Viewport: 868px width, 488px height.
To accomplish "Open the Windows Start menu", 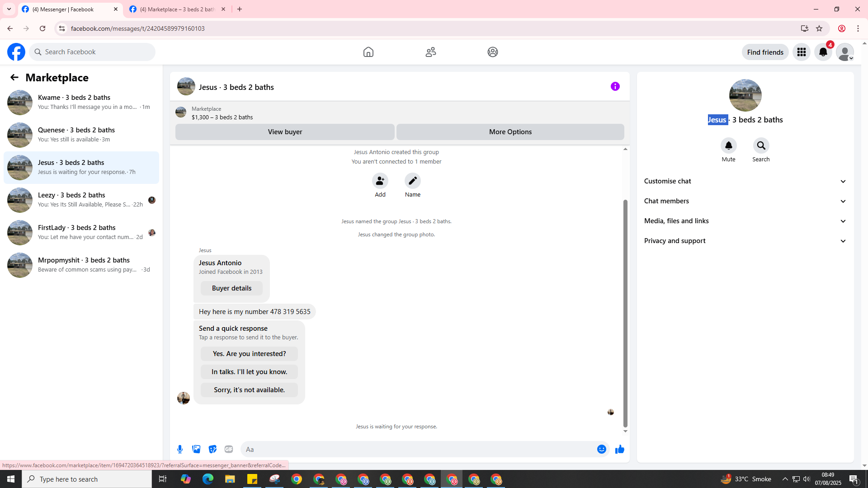I will (11, 479).
